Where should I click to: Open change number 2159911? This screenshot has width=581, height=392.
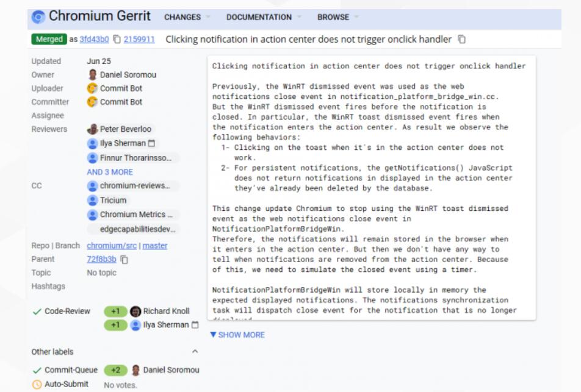[139, 39]
